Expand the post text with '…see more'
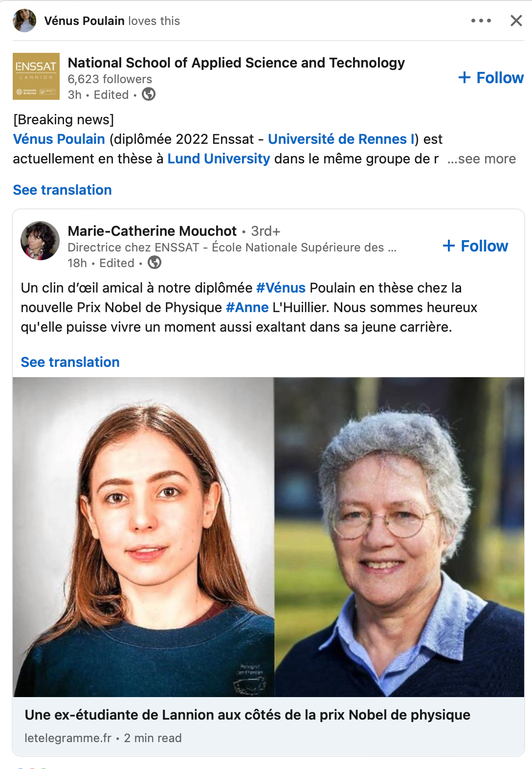This screenshot has width=532, height=769. (482, 159)
